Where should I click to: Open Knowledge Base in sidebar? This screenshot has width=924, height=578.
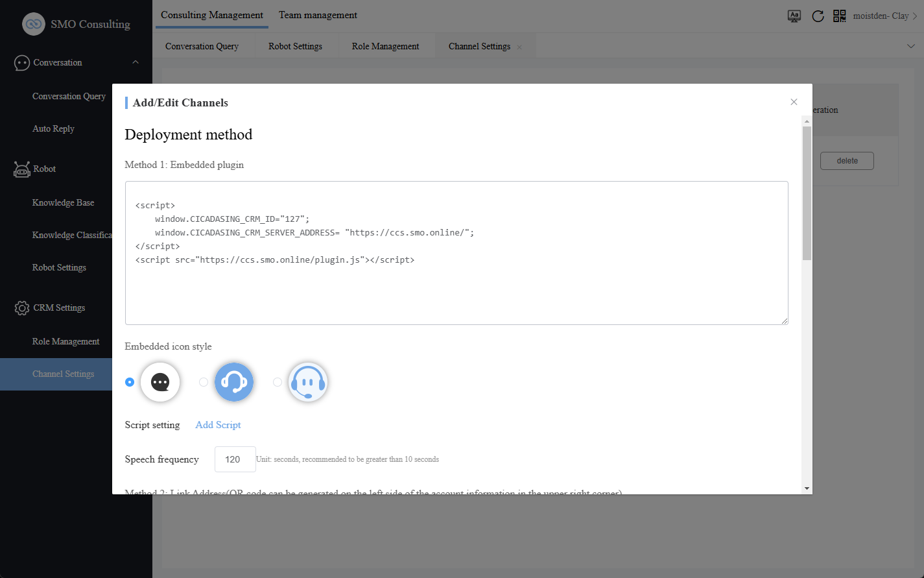point(63,202)
